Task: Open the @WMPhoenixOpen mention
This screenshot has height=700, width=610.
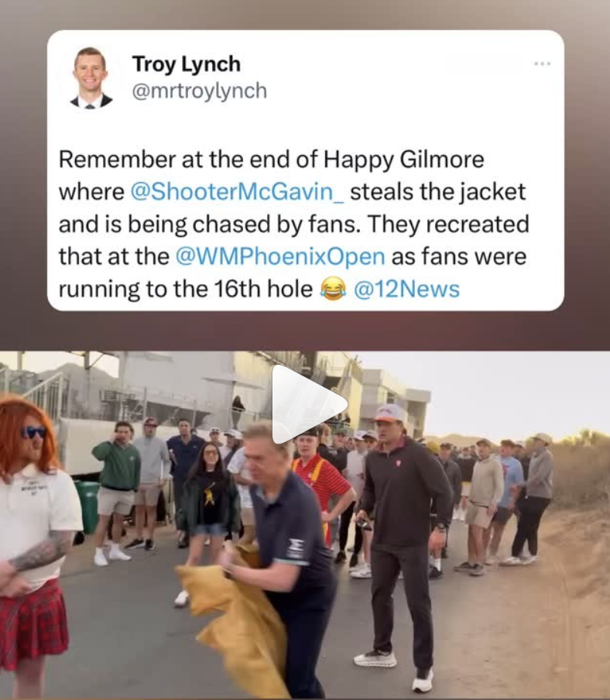Action: click(280, 257)
